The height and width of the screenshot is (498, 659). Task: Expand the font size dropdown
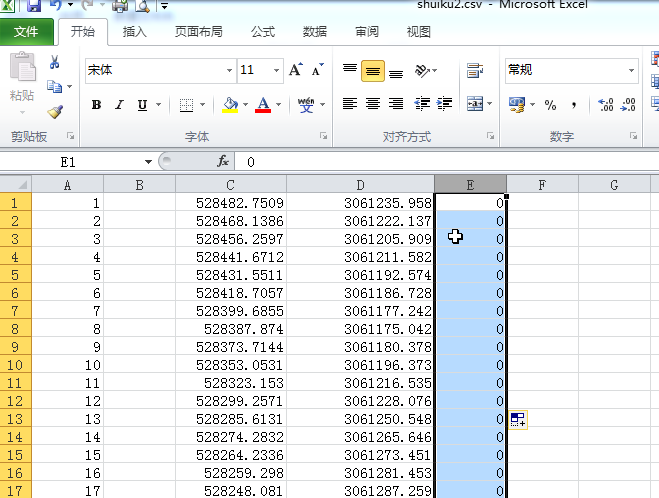pos(275,70)
